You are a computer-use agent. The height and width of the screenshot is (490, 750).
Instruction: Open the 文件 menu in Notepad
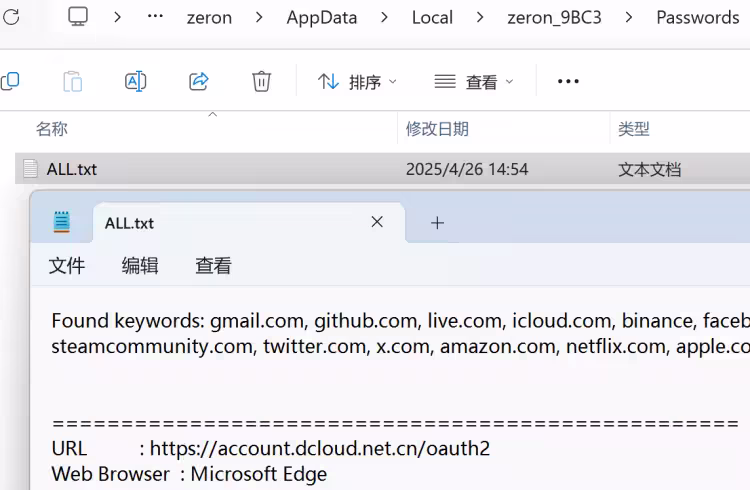click(66, 266)
